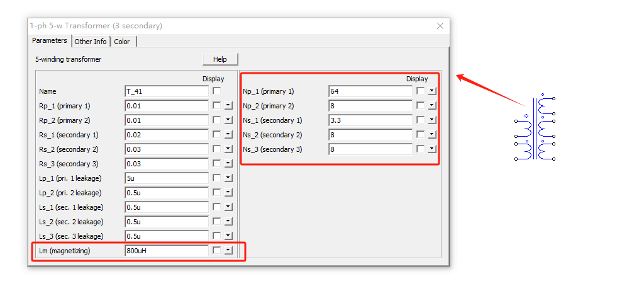Toggle Display checkbox for Name
The height and width of the screenshot is (286, 644).
tap(216, 91)
